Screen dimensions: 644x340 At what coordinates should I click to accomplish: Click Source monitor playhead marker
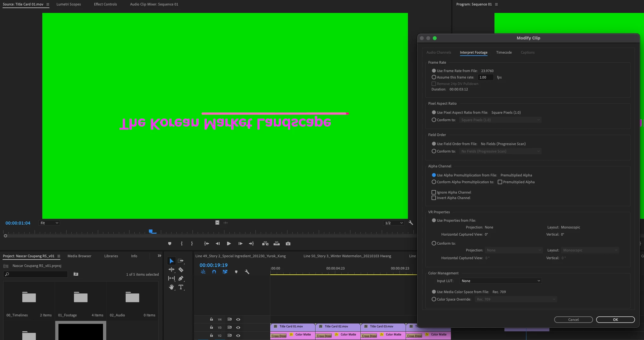click(x=151, y=231)
